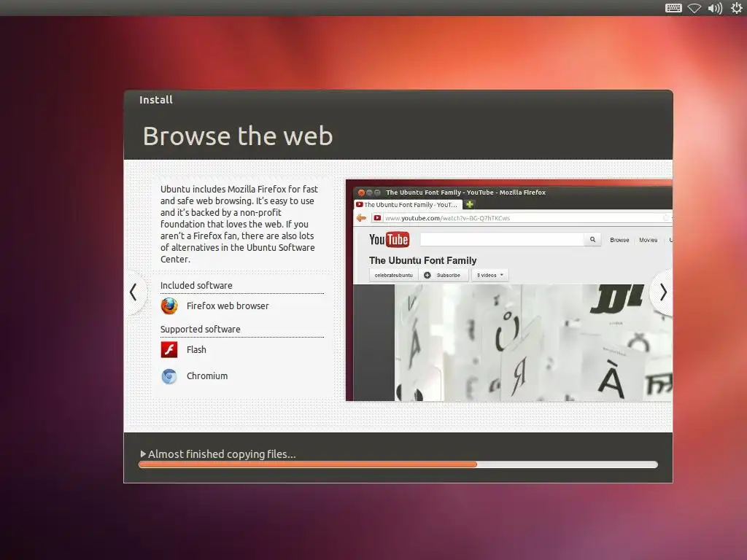Click the Firefox web browser icon

(x=169, y=306)
